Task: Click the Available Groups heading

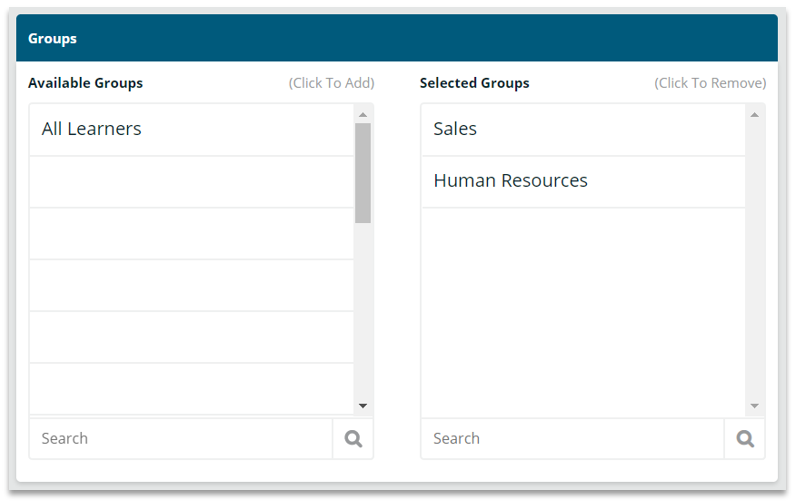Action: point(85,83)
